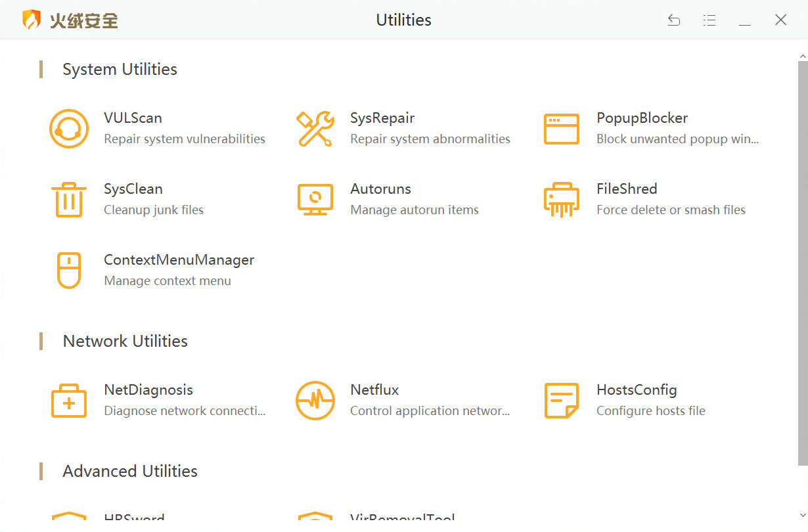Screen dimensions: 808x532
Task: Launch the FileShred tool
Action: [562, 199]
